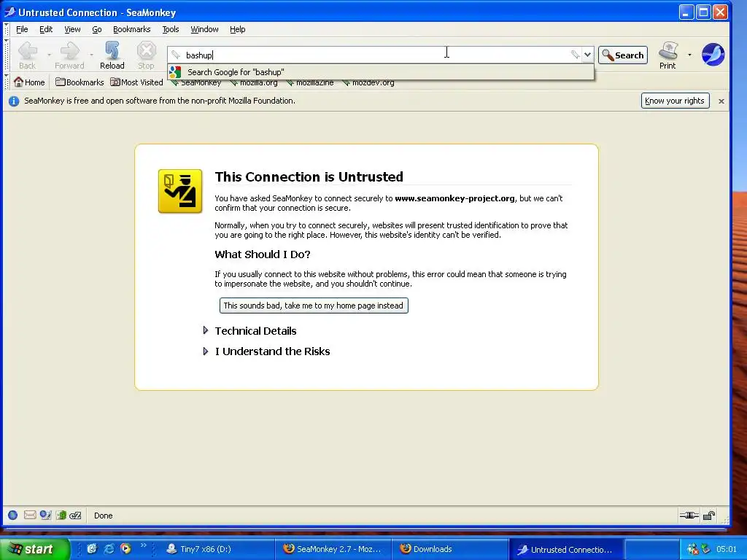Viewport: 747px width, 560px height.
Task: Expand hidden quick launch items chevron
Action: (144, 545)
